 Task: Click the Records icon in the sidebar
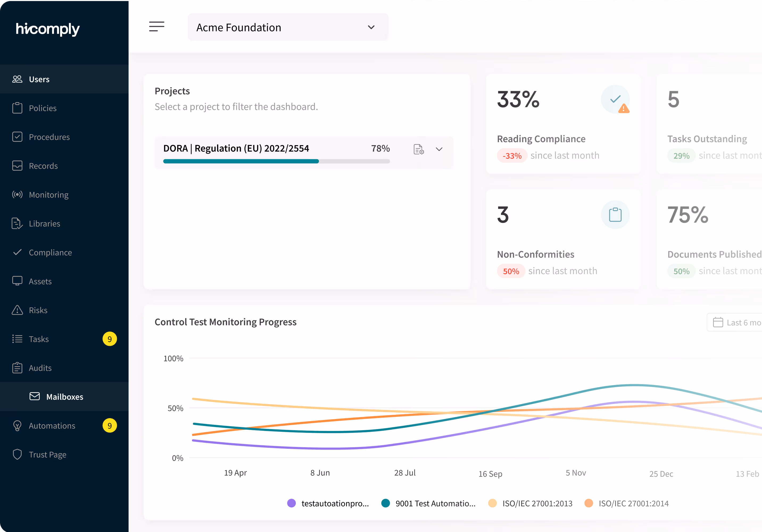[x=18, y=166]
